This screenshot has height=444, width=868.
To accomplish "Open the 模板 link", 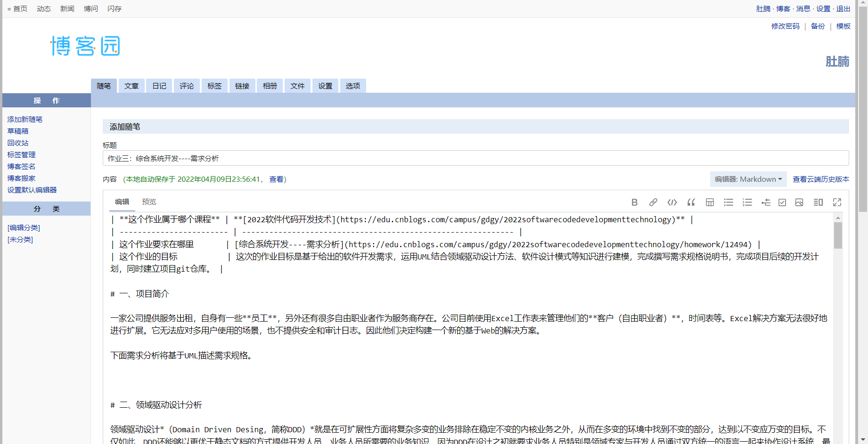I will point(843,26).
